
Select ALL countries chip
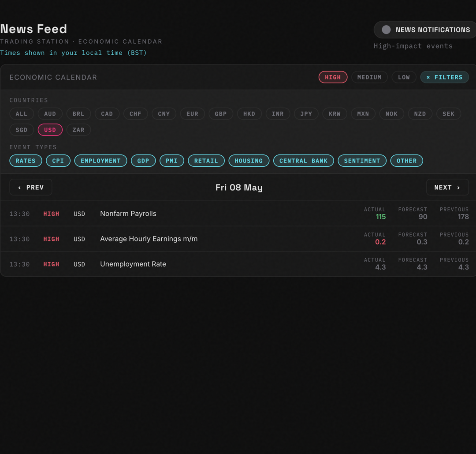(22, 114)
